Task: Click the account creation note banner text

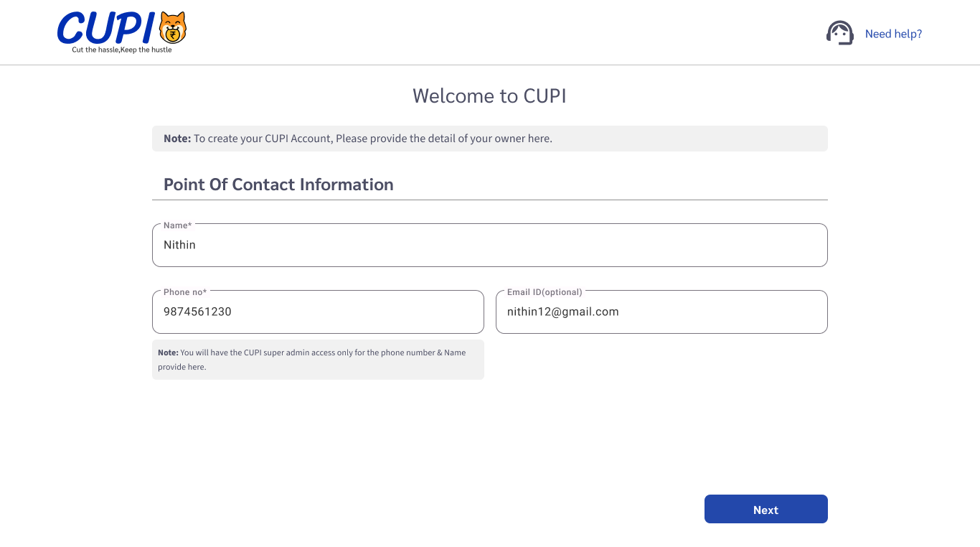Action: 373,139
